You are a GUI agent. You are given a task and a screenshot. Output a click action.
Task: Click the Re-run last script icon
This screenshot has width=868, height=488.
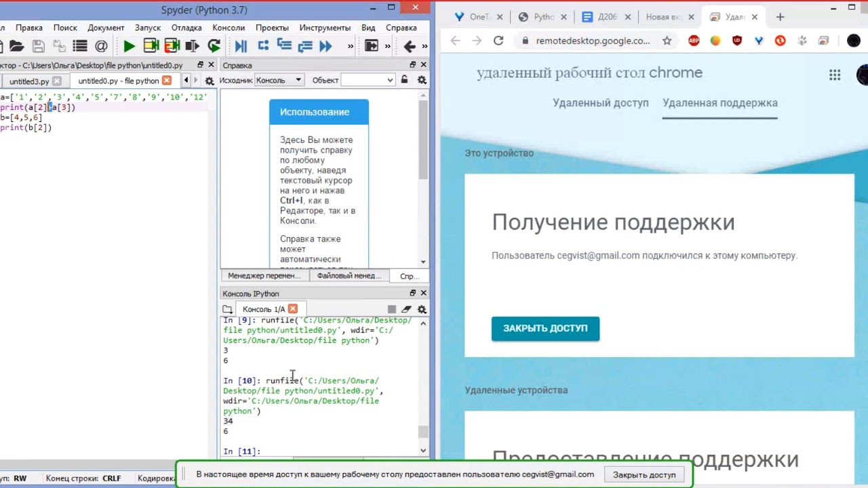[214, 46]
